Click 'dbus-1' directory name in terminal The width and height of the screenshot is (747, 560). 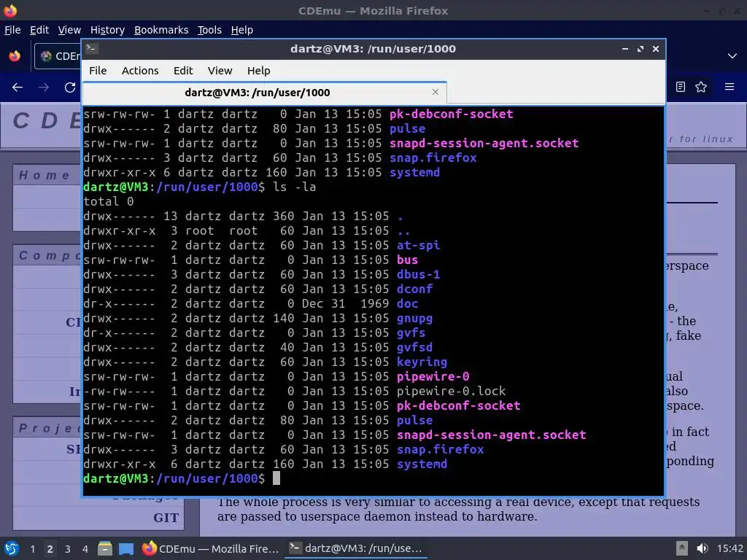coord(418,274)
